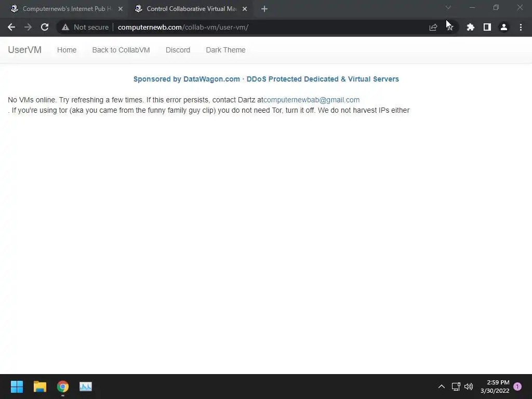
Task: Go to Back to CollabVM
Action: (x=121, y=50)
